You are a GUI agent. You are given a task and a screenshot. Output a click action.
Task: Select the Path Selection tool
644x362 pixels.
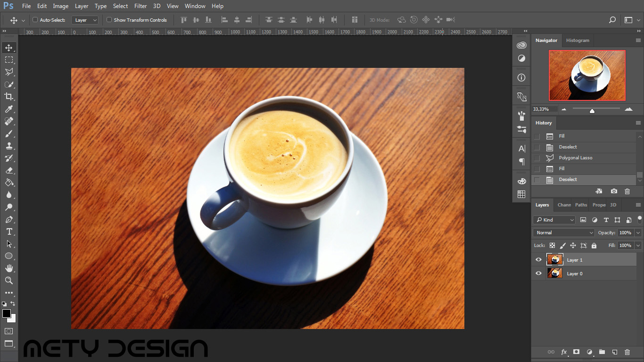(9, 244)
